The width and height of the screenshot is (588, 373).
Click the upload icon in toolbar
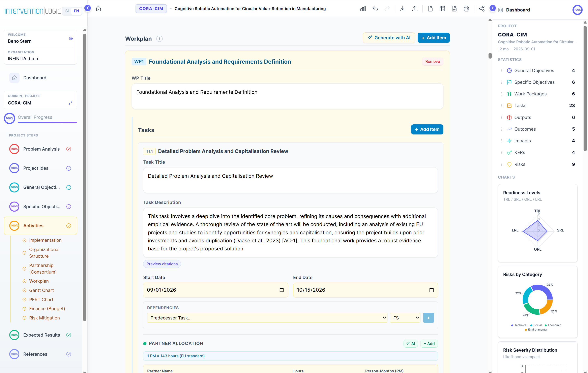[415, 9]
